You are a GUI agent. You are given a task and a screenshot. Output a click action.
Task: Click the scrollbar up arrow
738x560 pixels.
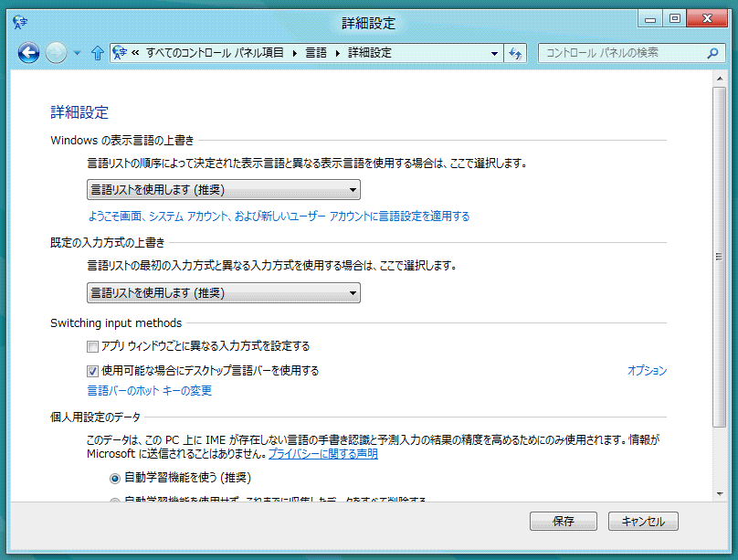coord(720,79)
